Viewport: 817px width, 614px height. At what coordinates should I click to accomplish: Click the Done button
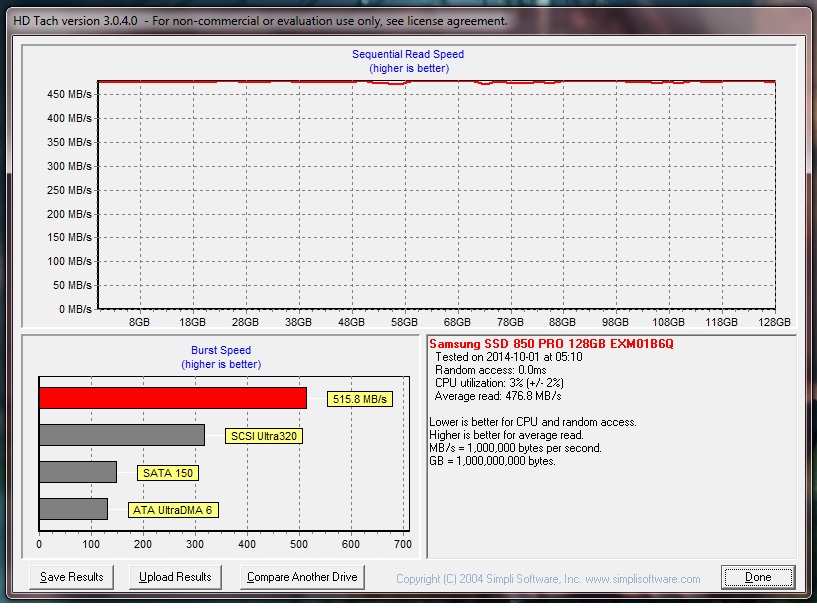point(758,577)
